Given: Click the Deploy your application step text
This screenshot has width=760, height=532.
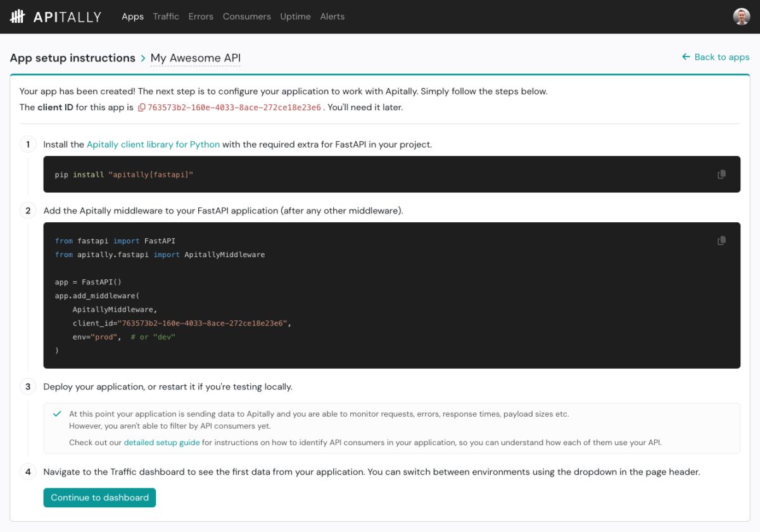Looking at the screenshot, I should tap(168, 386).
